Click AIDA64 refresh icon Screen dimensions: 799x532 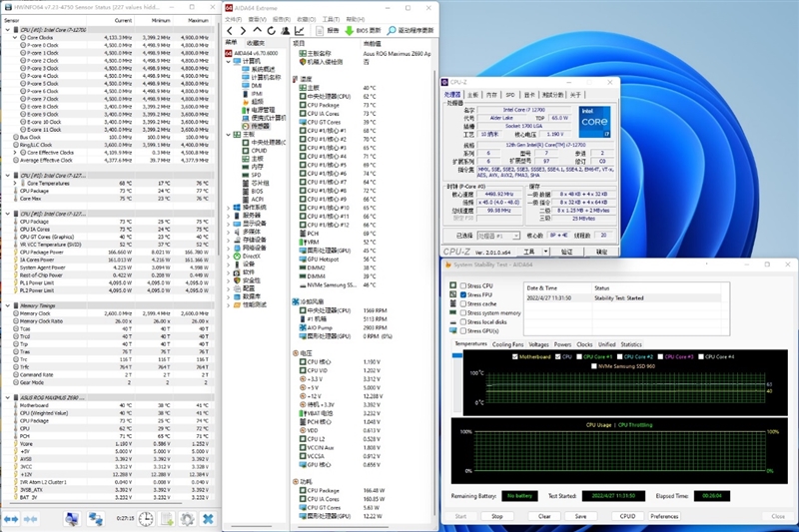click(271, 31)
